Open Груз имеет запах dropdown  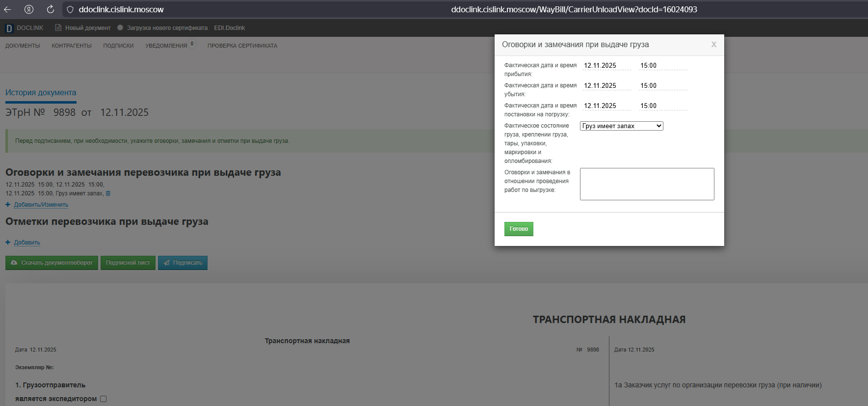click(x=622, y=126)
